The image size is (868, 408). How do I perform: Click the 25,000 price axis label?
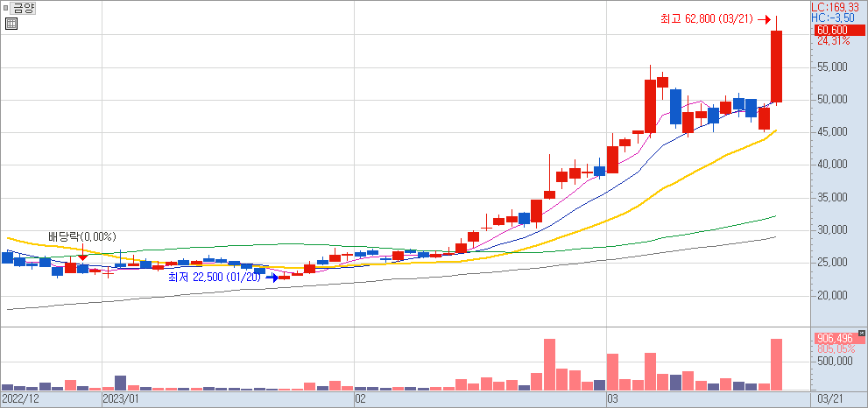point(832,263)
